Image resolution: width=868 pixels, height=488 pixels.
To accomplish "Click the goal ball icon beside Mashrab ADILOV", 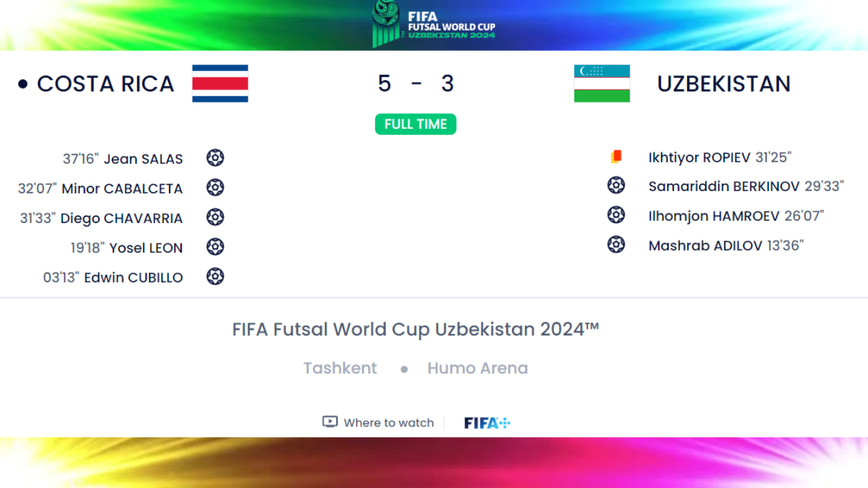I will pos(616,244).
